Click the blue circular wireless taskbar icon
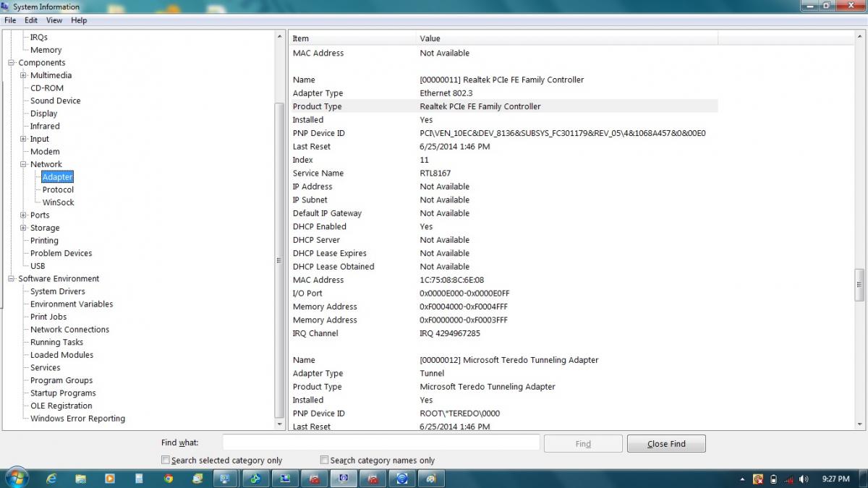Screen dimensions: 868x488 coord(401,479)
